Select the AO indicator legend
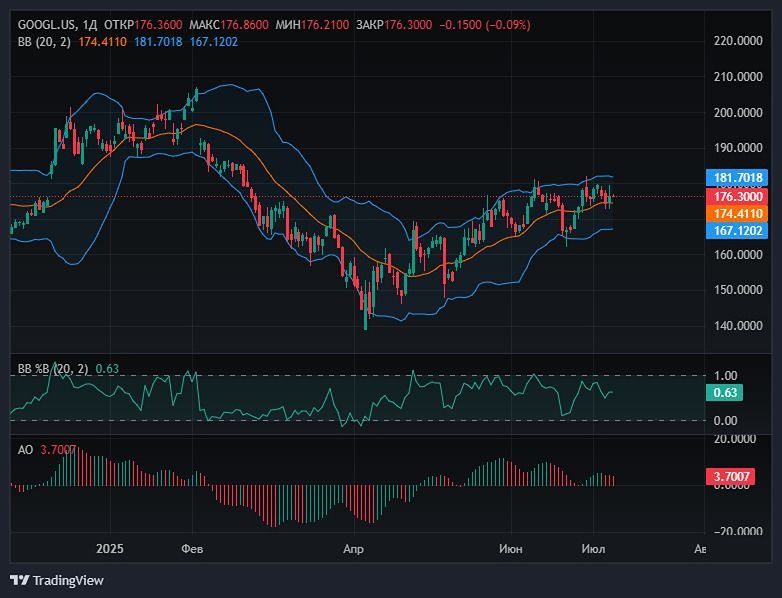The image size is (782, 598). click(x=25, y=450)
